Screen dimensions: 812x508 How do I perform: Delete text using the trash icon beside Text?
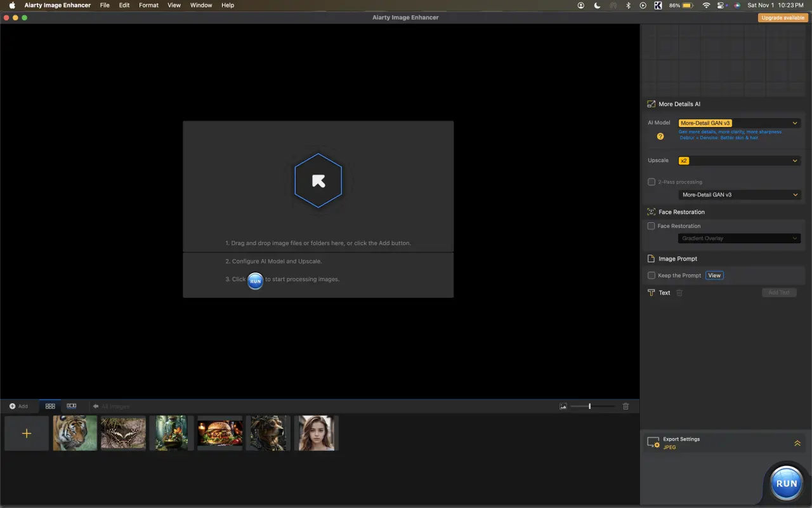pos(679,293)
